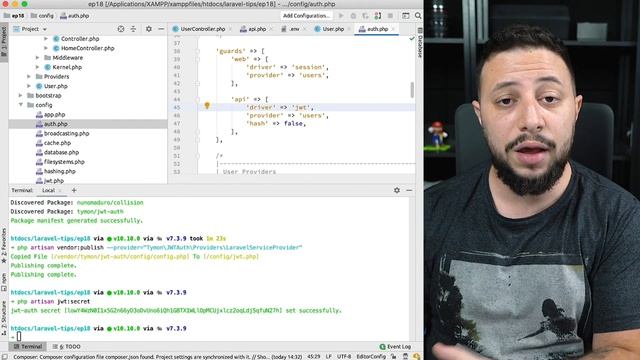Click the UTF-8 encoding status entry
The height and width of the screenshot is (360, 640).
coord(344,356)
